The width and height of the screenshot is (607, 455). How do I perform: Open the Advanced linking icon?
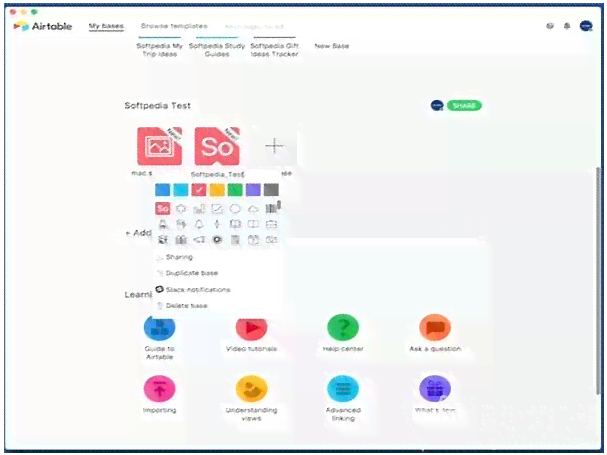(343, 389)
